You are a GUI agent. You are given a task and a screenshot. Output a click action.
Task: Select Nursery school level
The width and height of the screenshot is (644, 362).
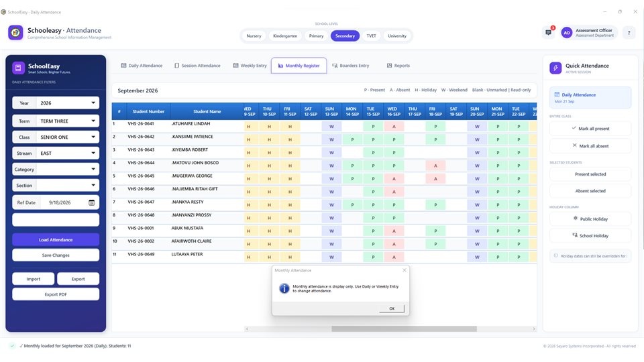point(254,36)
